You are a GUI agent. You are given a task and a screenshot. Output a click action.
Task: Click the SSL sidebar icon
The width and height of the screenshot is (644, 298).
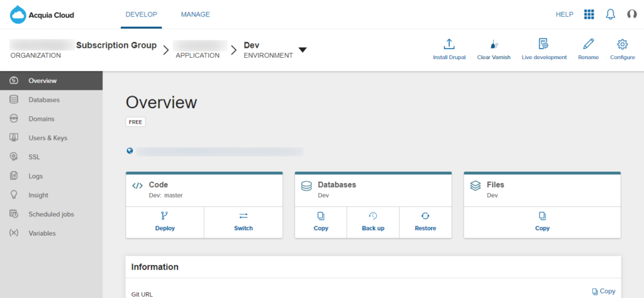14,157
